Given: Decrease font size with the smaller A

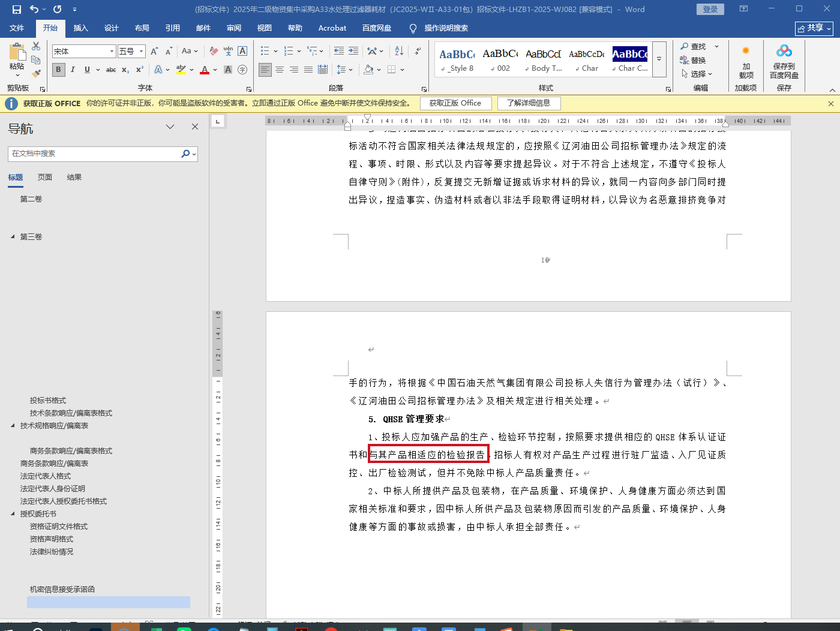Looking at the screenshot, I should (x=169, y=52).
